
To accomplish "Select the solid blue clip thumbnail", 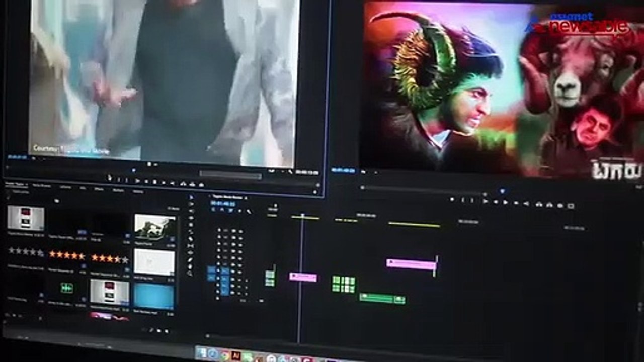I will click(154, 296).
